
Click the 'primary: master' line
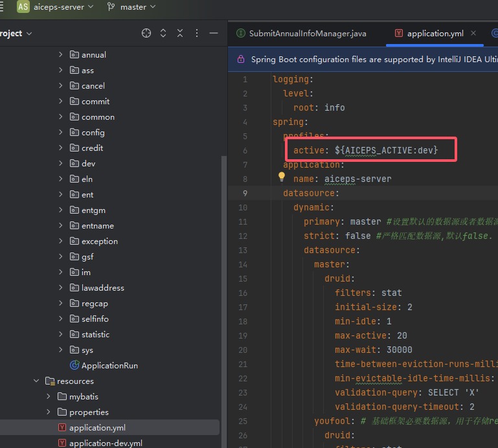(x=342, y=221)
